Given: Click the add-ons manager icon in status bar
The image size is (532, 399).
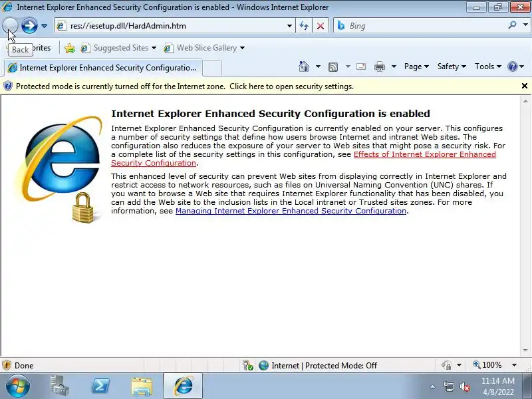Looking at the screenshot, I should 248,365.
